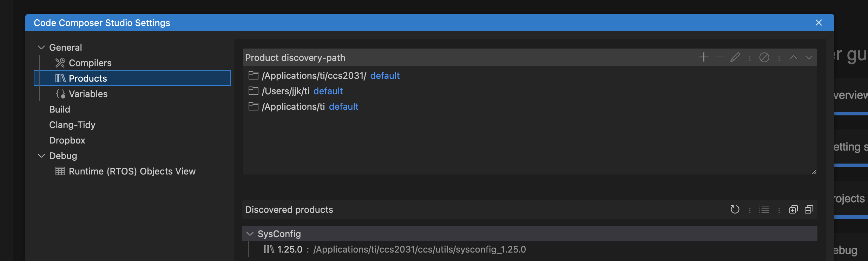Add a new product discovery path
The height and width of the screenshot is (261, 868).
[704, 57]
